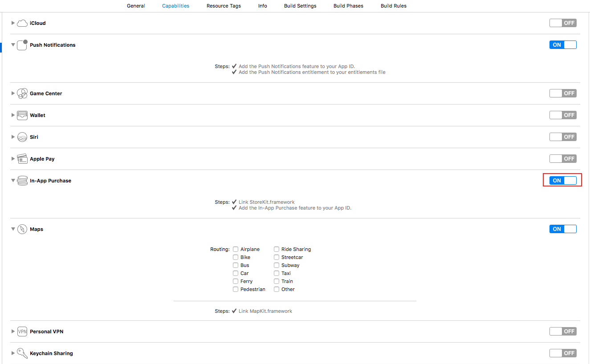Check the Subway routing checkbox
590x364 pixels.
coord(277,265)
